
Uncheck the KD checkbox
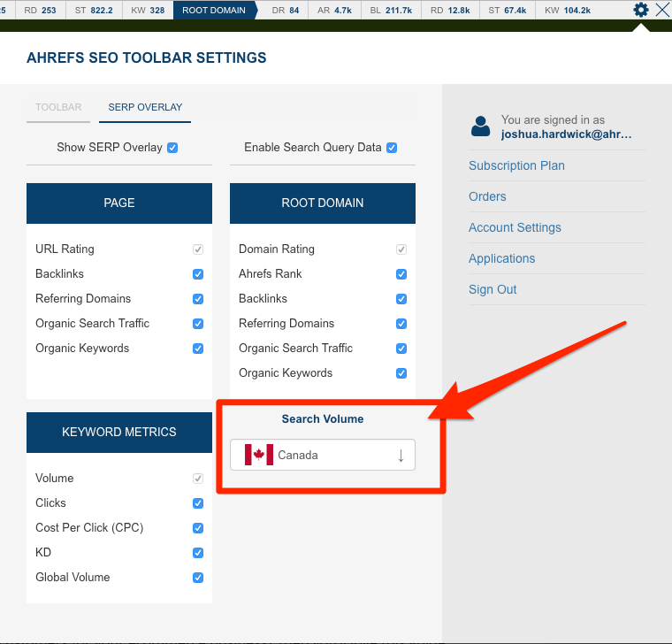click(198, 553)
